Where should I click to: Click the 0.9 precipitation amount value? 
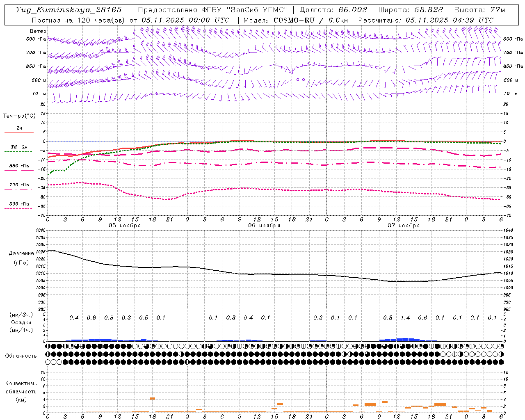click(91, 318)
